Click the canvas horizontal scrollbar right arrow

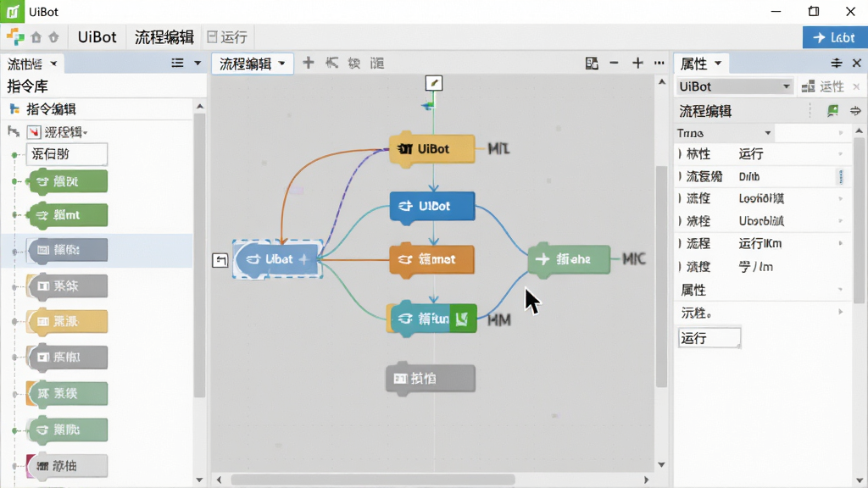(646, 480)
